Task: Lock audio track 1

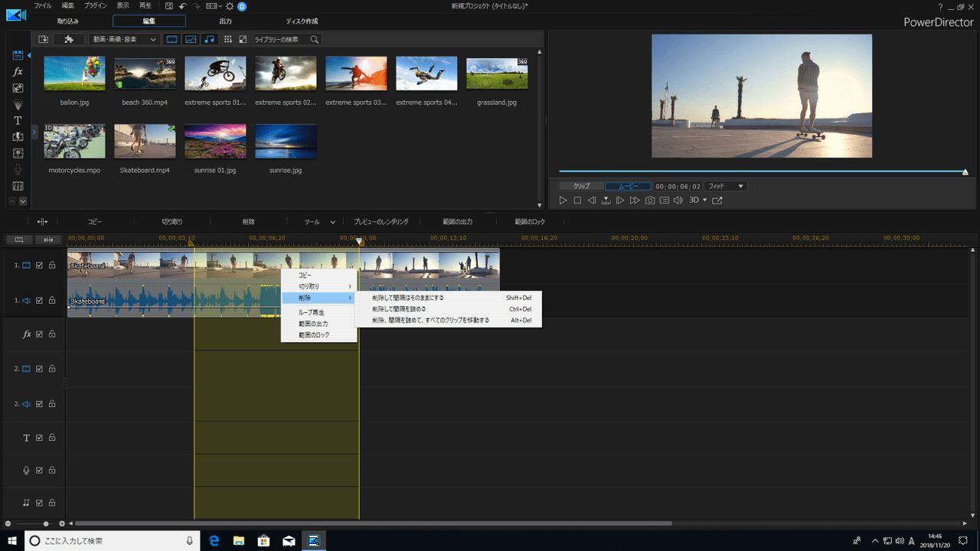Action: (52, 301)
